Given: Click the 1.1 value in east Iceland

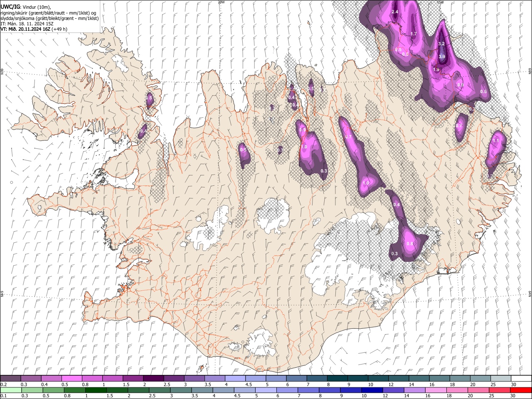Looking at the screenshot, I should point(496,141).
